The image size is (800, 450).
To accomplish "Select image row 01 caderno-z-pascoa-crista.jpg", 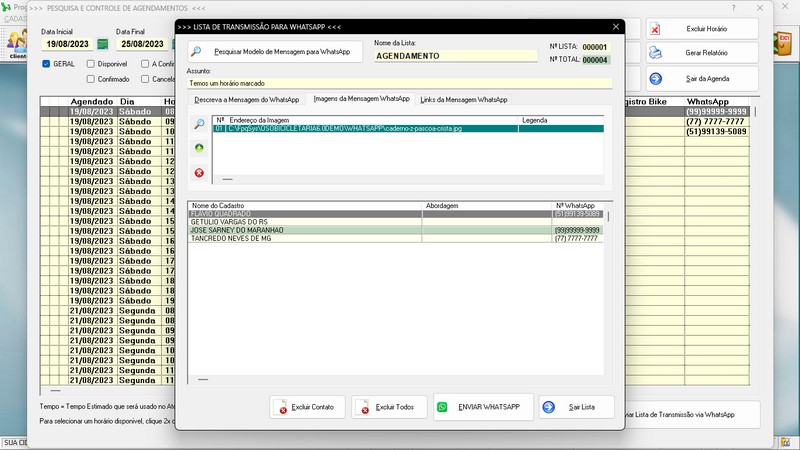I will (x=408, y=129).
